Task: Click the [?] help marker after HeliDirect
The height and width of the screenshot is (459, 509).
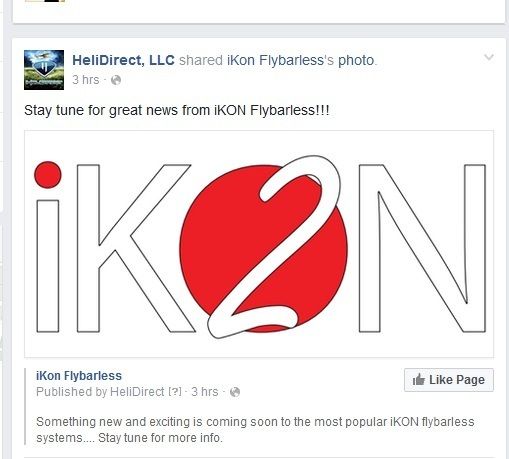Action: [x=175, y=392]
